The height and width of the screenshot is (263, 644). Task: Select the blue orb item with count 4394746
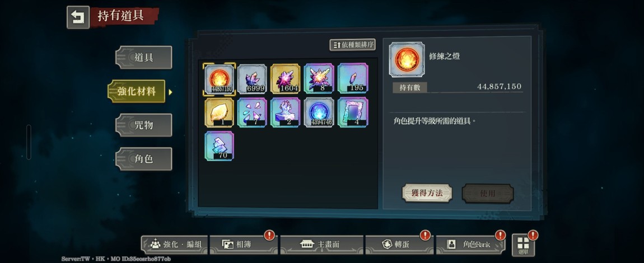click(x=319, y=112)
